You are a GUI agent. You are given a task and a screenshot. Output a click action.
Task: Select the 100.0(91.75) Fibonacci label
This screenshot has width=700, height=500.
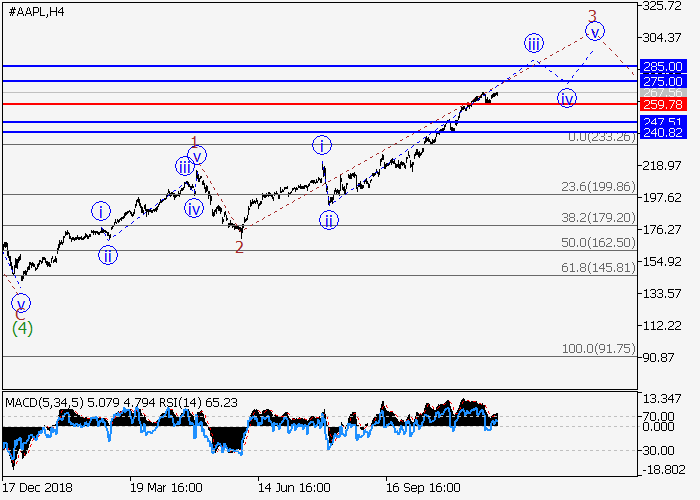tap(598, 348)
